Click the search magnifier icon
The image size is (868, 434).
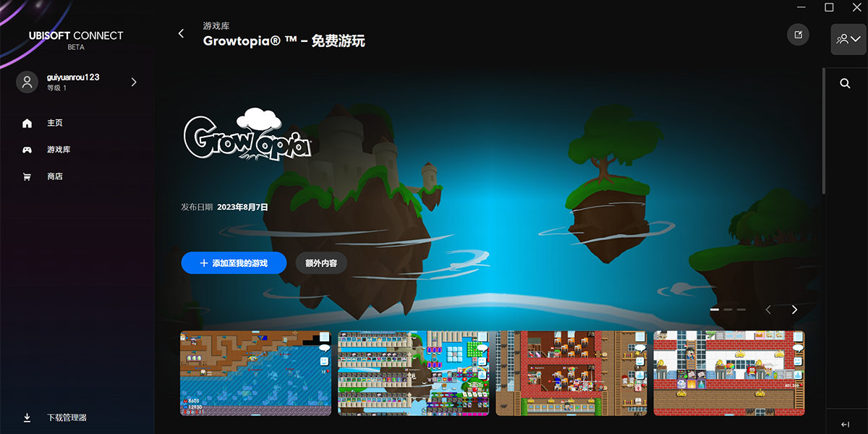click(x=845, y=83)
